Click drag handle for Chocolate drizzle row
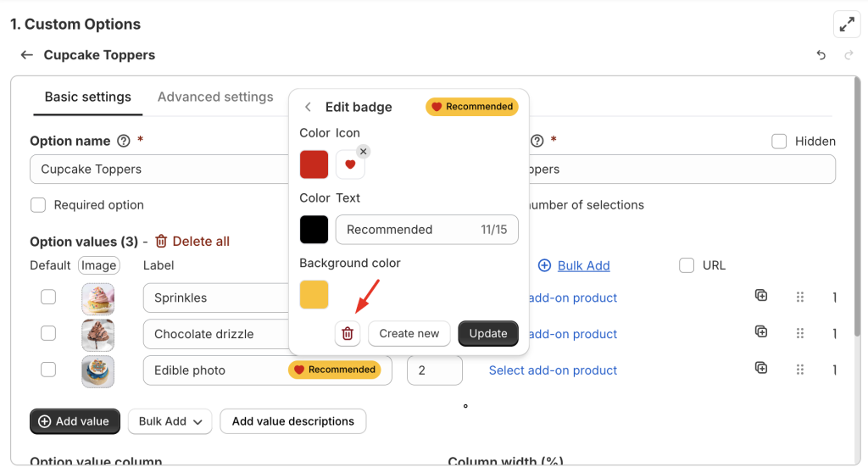Screen dimensions: 868x473 800,334
